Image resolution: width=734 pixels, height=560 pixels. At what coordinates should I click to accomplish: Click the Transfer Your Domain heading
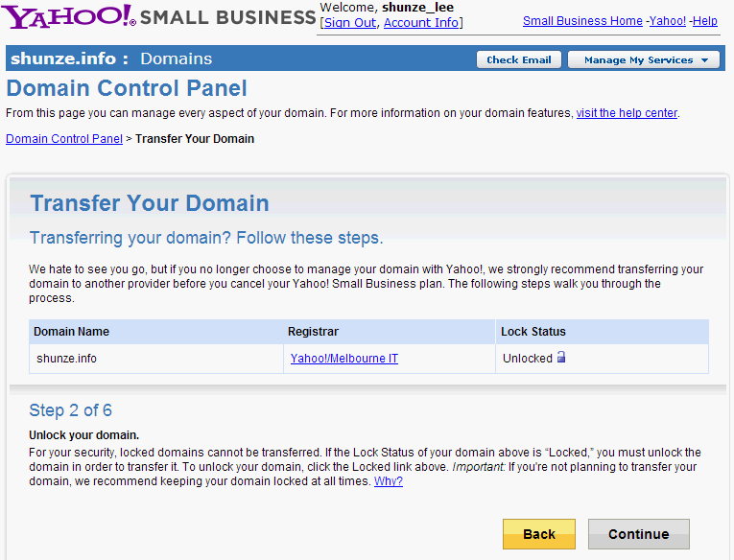pyautogui.click(x=150, y=203)
